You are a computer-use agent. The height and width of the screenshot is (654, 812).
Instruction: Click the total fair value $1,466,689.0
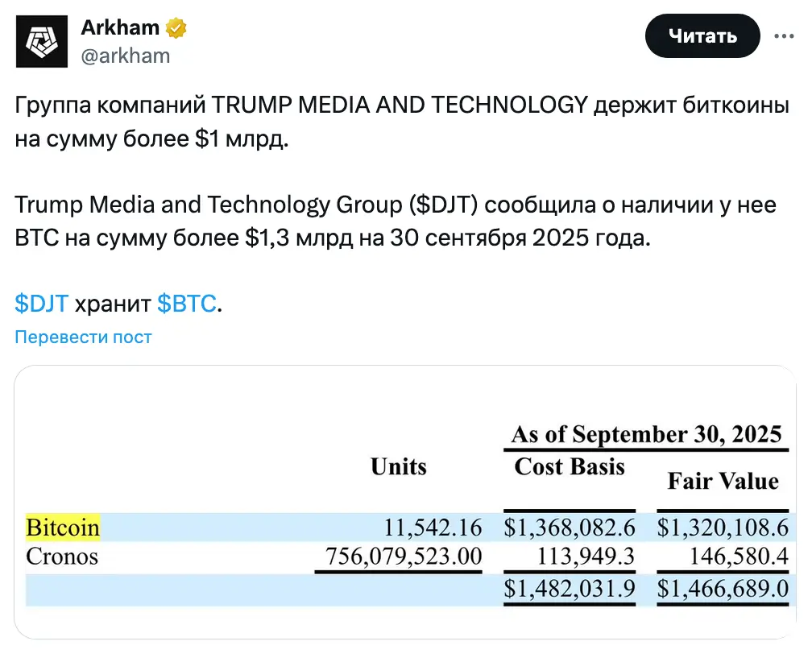click(x=723, y=588)
